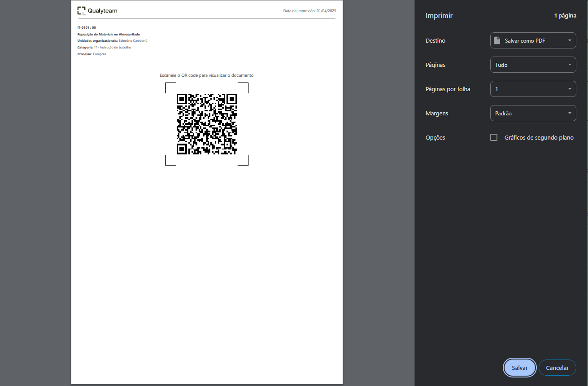588x386 pixels.
Task: Open the Páginas por folha dropdown
Action: pyautogui.click(x=533, y=89)
